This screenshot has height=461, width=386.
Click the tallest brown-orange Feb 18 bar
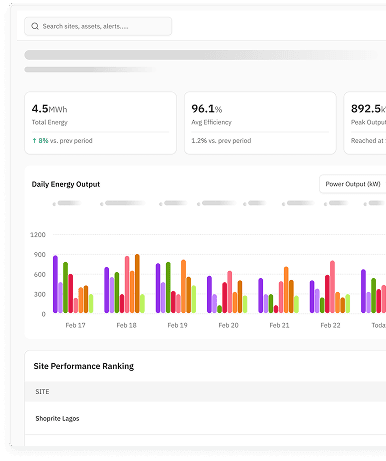(137, 283)
